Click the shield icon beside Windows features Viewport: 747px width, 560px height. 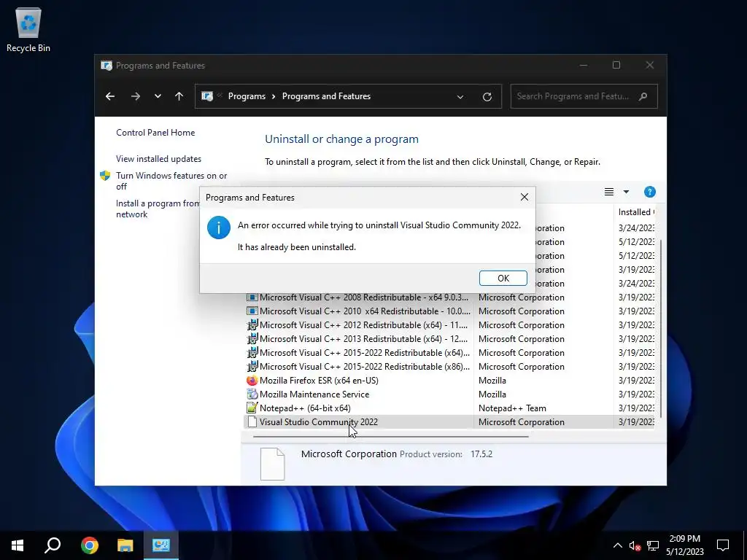pos(105,176)
